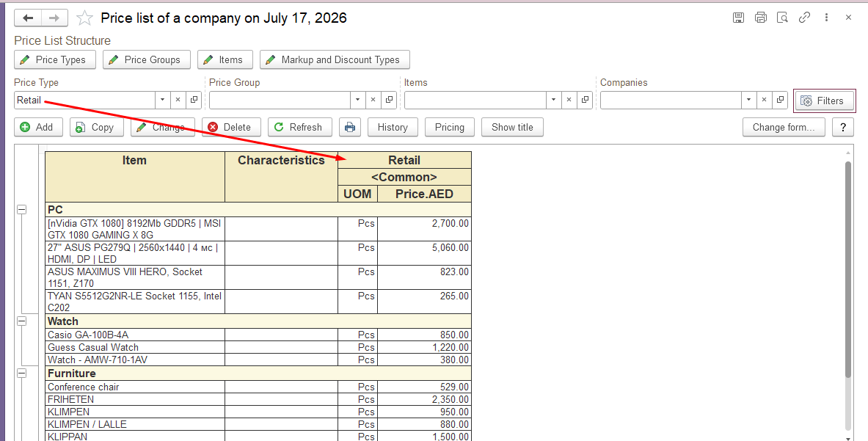This screenshot has height=441, width=868.
Task: Open the Price Type dropdown list
Action: (162, 100)
